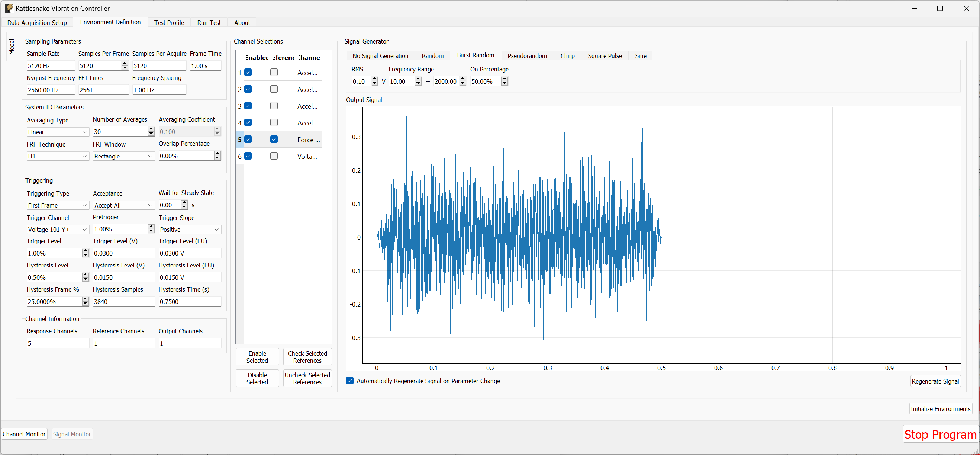Screen dimensions: 980x455
Task: Select the Sine signal generation mode
Action: tap(640, 55)
